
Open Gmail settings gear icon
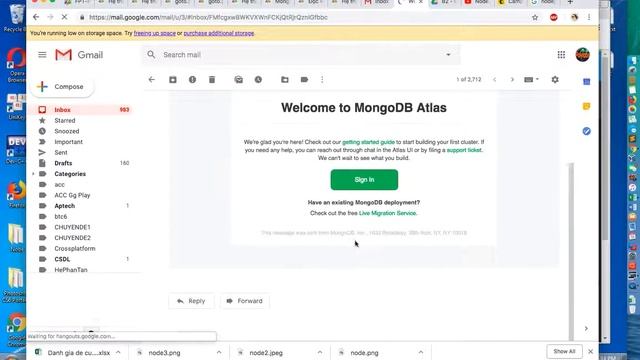click(x=555, y=80)
